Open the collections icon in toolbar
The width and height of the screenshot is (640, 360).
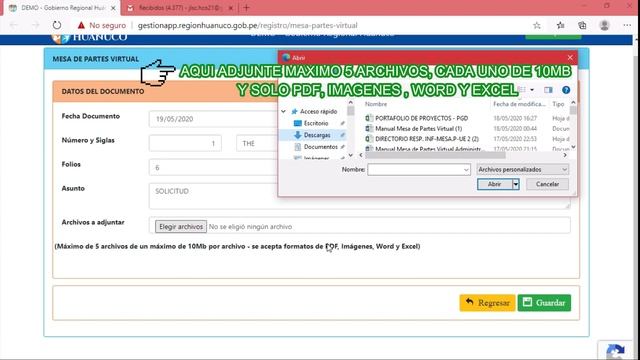(x=582, y=25)
